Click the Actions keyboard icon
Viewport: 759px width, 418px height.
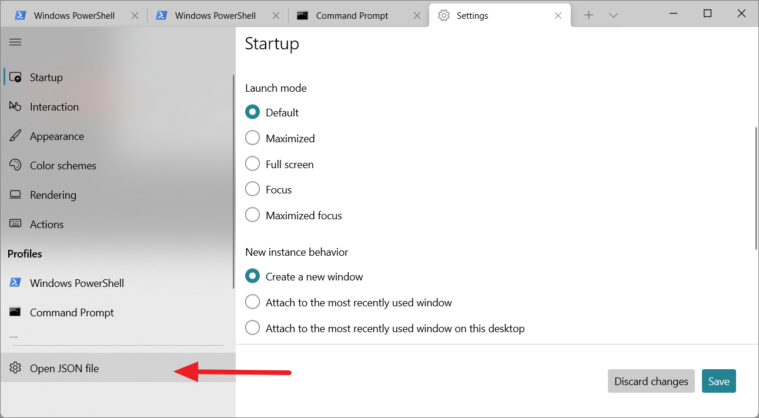coord(15,225)
